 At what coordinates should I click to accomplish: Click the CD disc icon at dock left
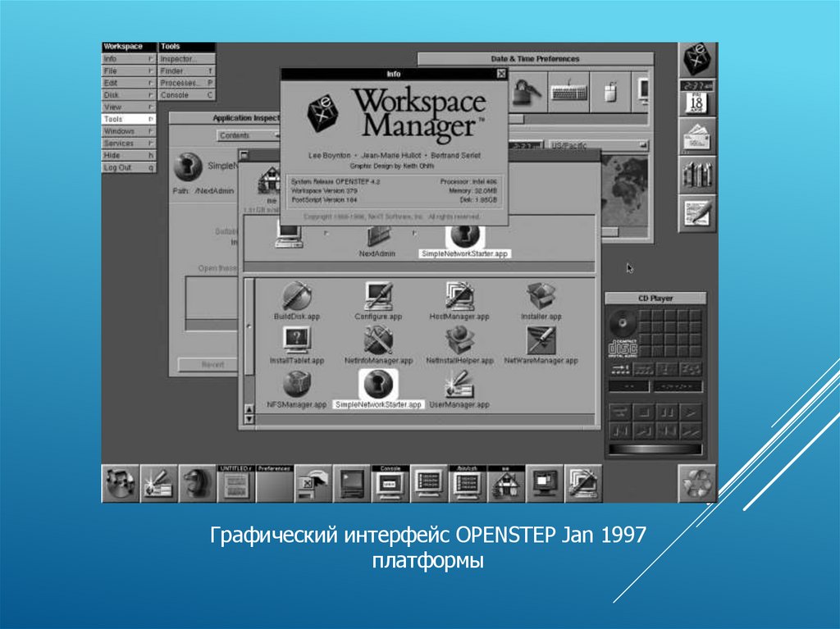(121, 483)
